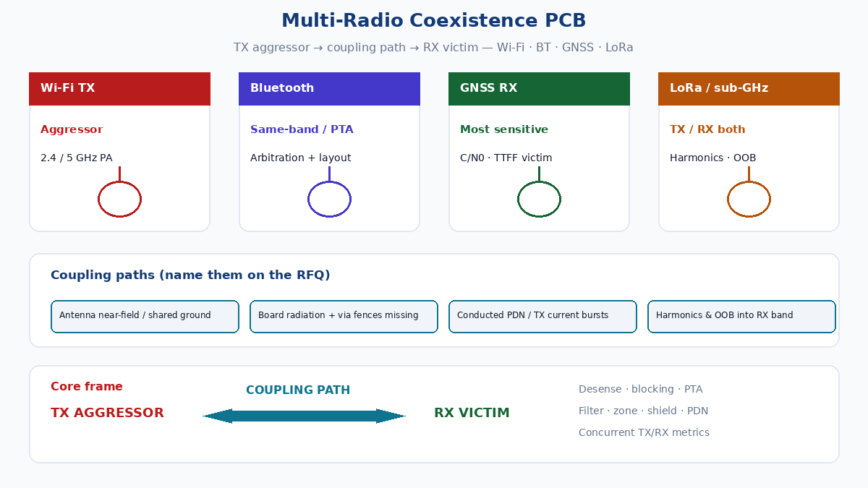Click the Multi-Radio Coexistence PCB title
868x488 pixels.
point(434,20)
